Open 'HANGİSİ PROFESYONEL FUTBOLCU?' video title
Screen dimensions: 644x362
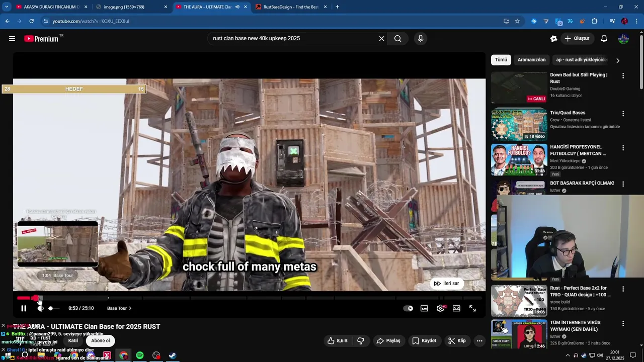[579, 150]
